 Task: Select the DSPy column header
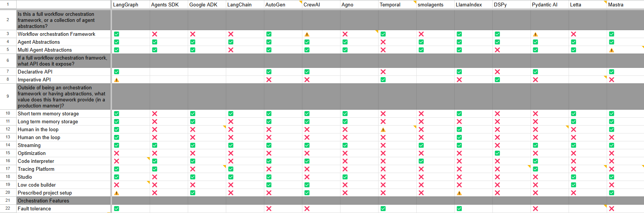click(x=512, y=5)
